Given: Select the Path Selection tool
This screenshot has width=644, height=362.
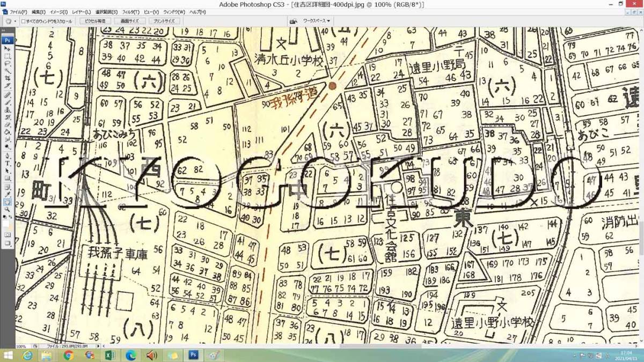Looking at the screenshot, I should point(8,171).
